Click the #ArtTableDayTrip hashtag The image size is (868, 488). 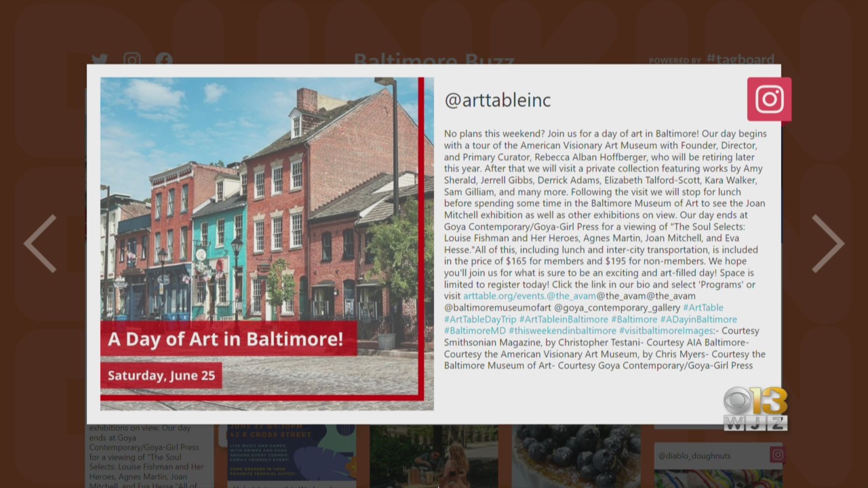click(x=480, y=319)
